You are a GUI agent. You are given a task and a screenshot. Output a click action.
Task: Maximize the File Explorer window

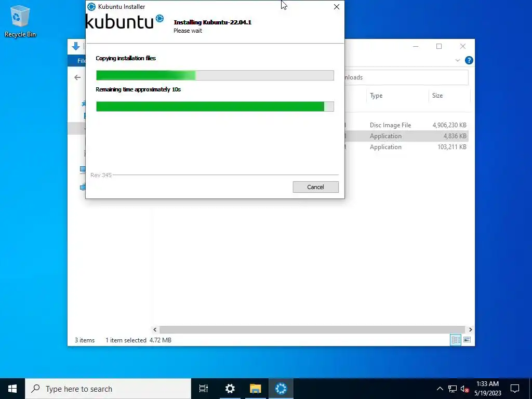tap(439, 46)
